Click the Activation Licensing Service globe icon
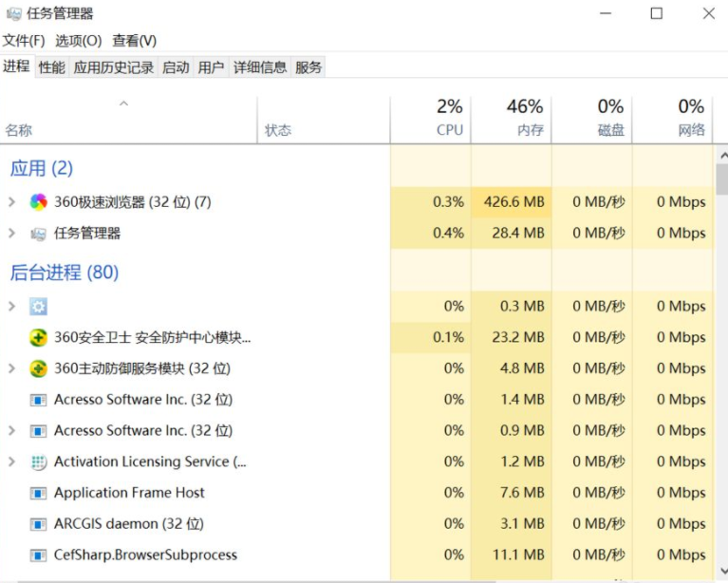 tap(38, 462)
